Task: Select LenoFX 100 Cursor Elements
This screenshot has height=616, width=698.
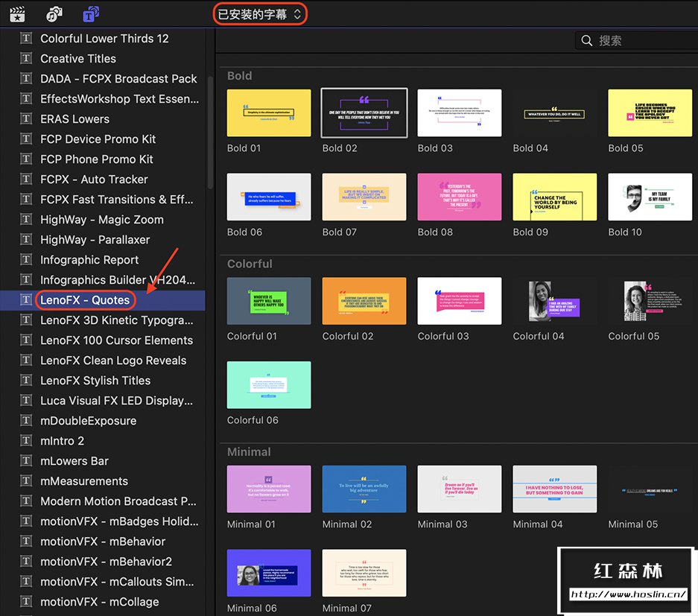Action: [x=102, y=340]
